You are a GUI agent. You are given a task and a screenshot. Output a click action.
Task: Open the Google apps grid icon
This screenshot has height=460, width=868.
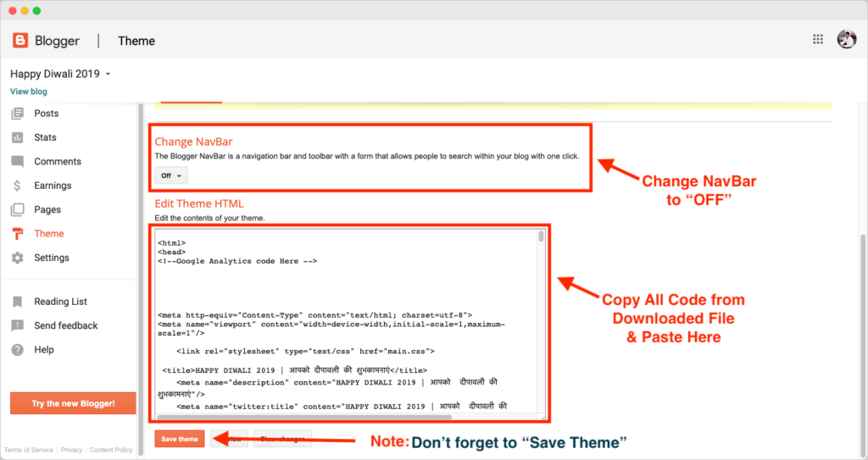click(818, 39)
